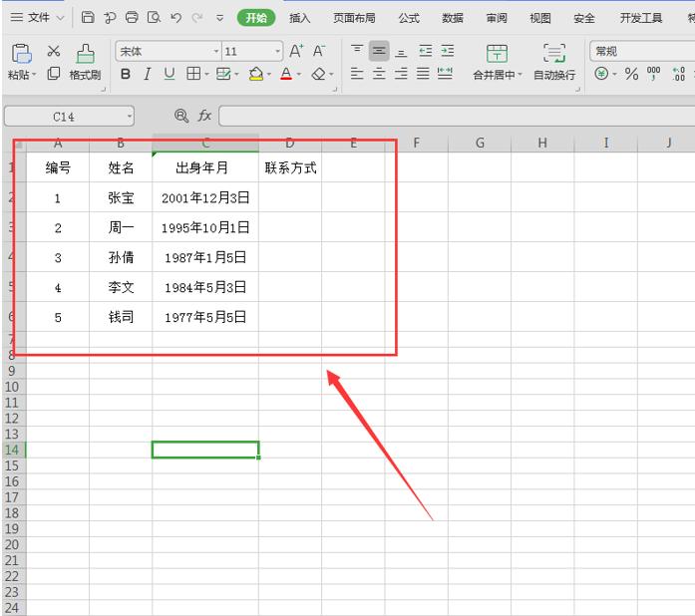Undo the last action

coord(175,18)
